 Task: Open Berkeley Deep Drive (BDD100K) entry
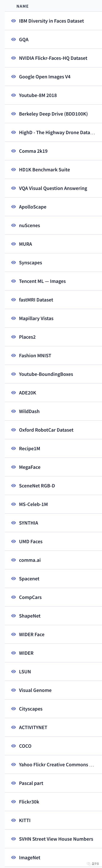[53, 114]
